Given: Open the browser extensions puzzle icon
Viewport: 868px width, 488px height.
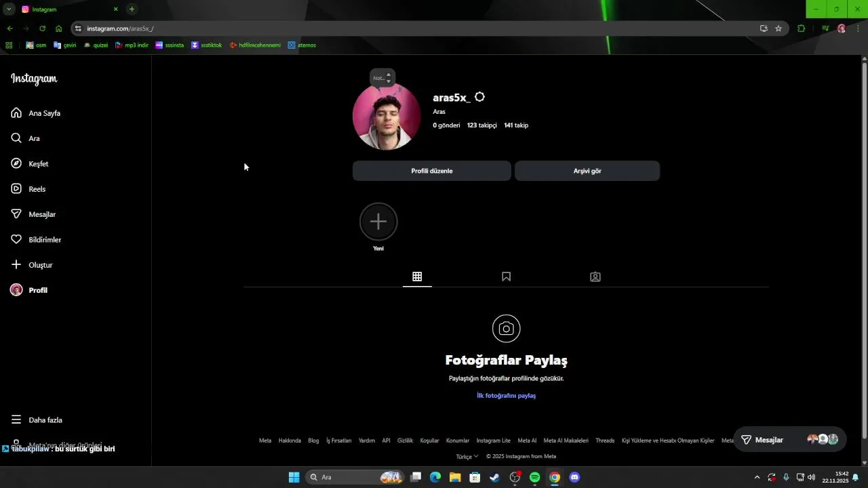Looking at the screenshot, I should point(802,28).
